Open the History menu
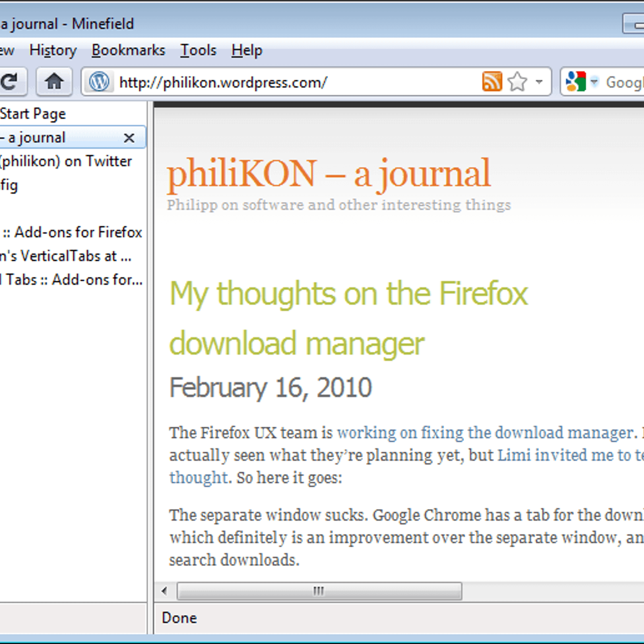Image resolution: width=644 pixels, height=644 pixels. click(x=53, y=51)
